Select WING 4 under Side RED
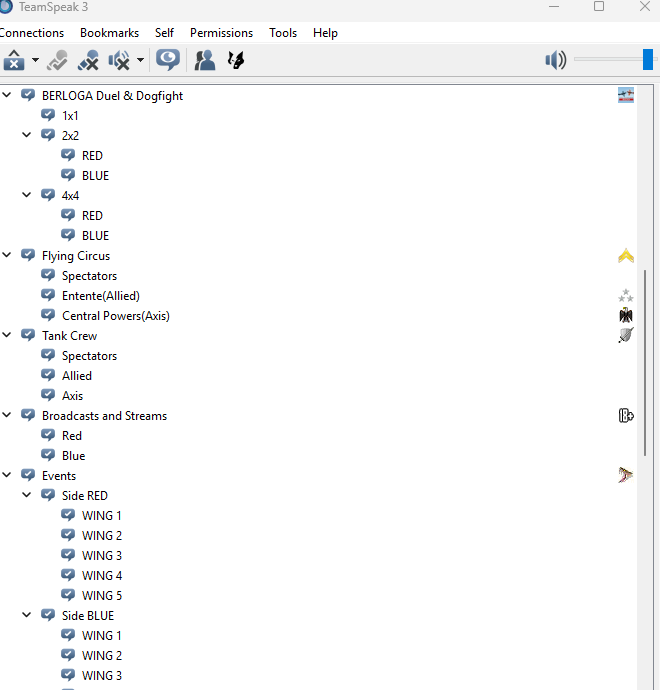Screen dimensions: 660x690 point(102,576)
